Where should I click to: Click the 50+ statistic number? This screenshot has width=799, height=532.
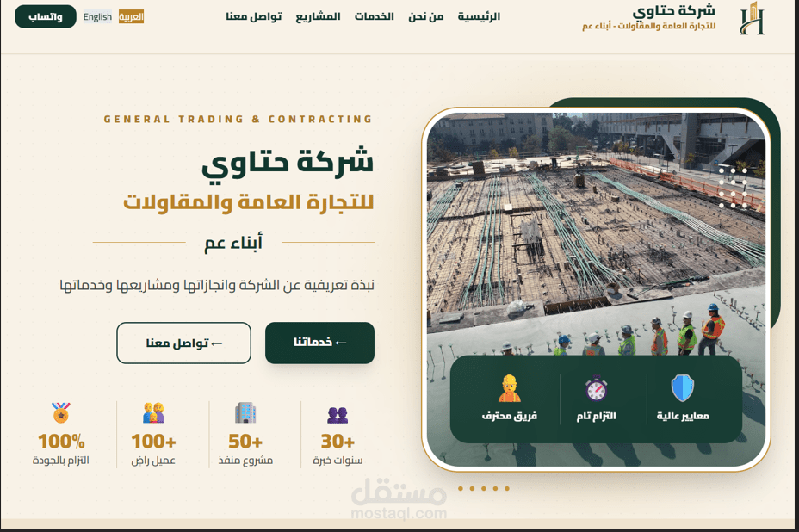pyautogui.click(x=245, y=442)
